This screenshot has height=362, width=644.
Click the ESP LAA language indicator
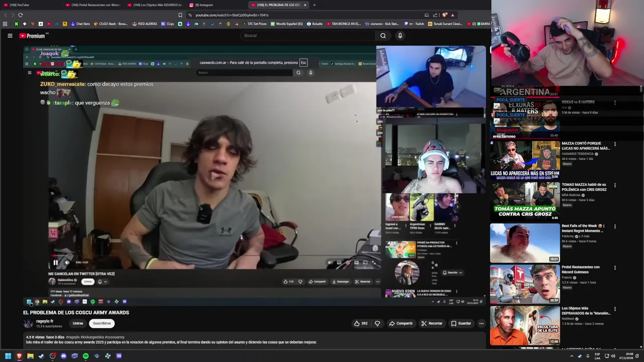coord(597,356)
